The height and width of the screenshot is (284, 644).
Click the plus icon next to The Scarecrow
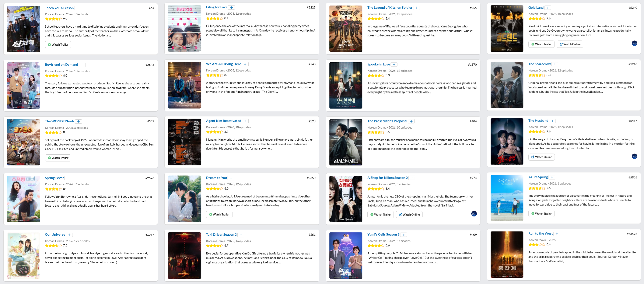coord(555,64)
